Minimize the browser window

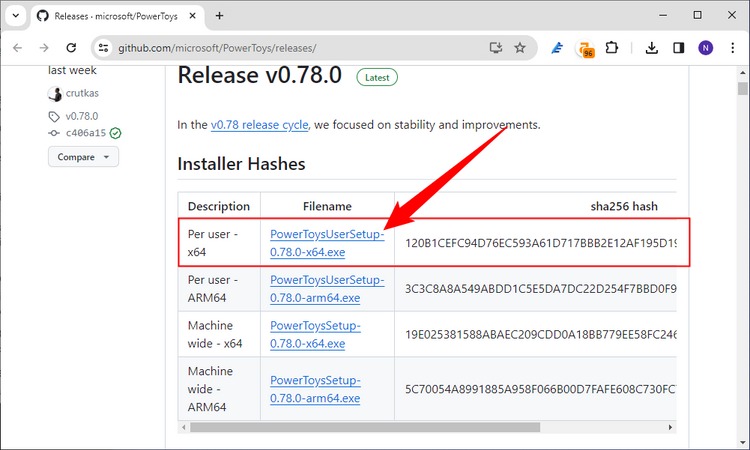pos(663,15)
